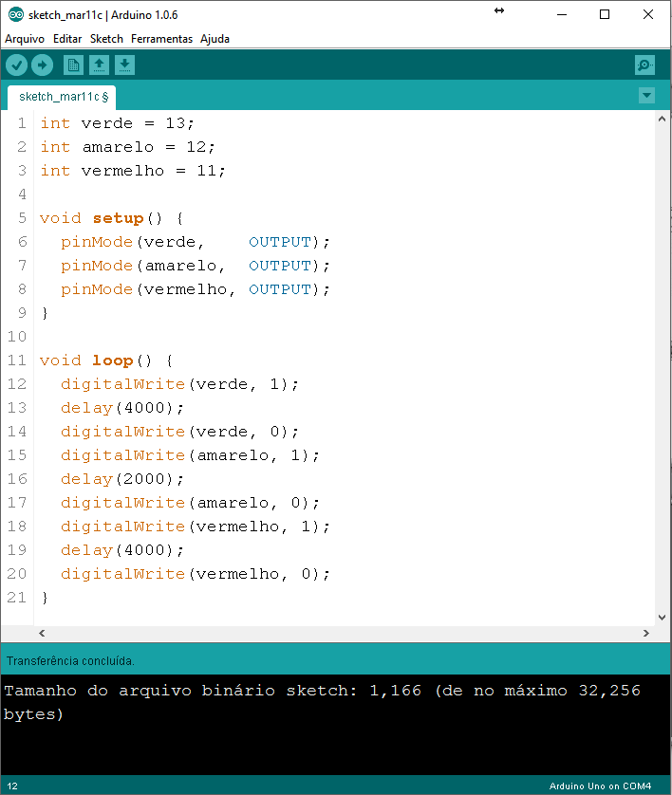Click the Verify checkmark icon
The height and width of the screenshot is (795, 672).
click(x=16, y=65)
